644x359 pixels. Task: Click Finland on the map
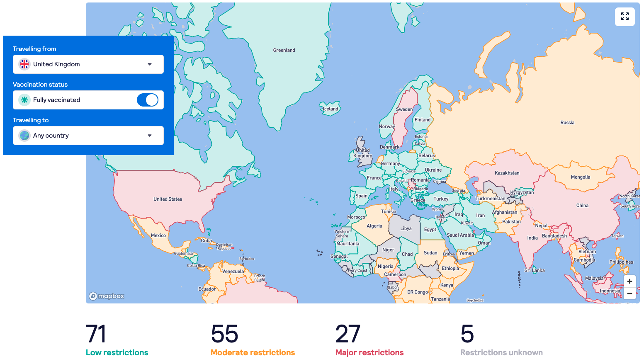click(x=423, y=120)
